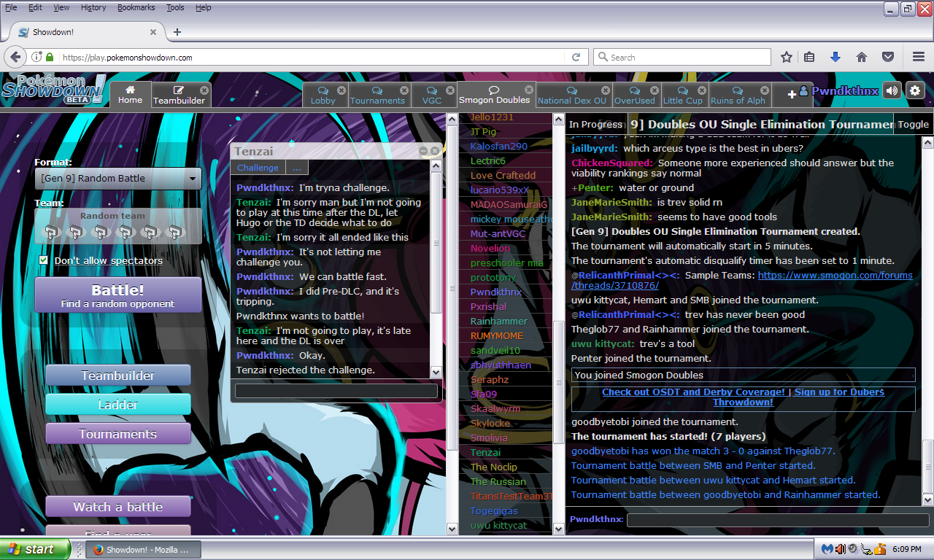The height and width of the screenshot is (560, 934).
Task: Open the Pocket icon in Firefox toolbar
Action: pos(888,57)
